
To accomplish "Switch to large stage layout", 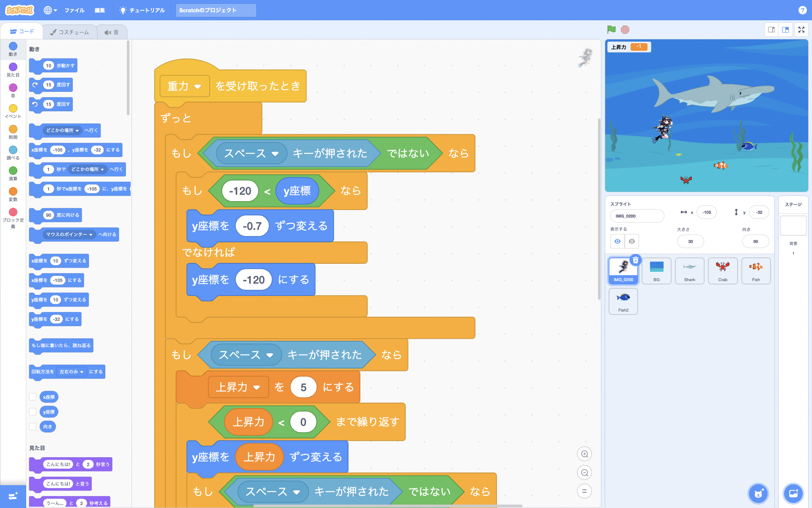I will pyautogui.click(x=785, y=30).
